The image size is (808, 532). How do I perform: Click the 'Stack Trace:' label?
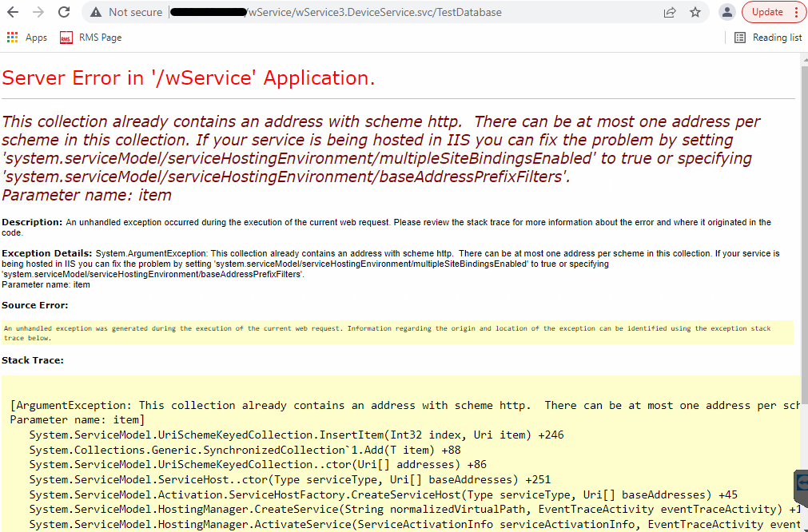point(33,360)
